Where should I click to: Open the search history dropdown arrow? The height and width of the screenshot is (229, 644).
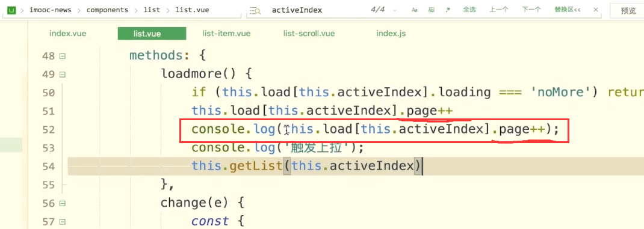click(x=395, y=10)
